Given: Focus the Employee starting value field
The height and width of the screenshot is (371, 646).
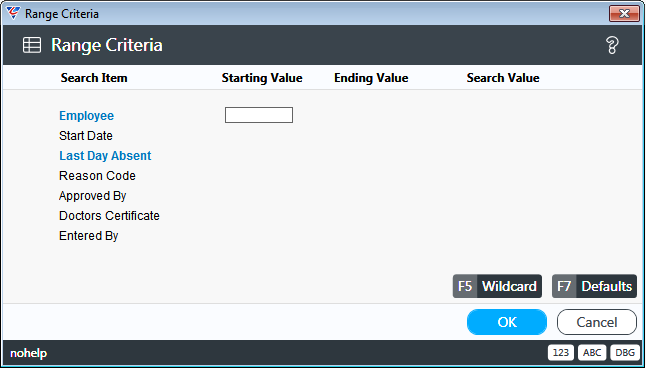Looking at the screenshot, I should tap(259, 115).
